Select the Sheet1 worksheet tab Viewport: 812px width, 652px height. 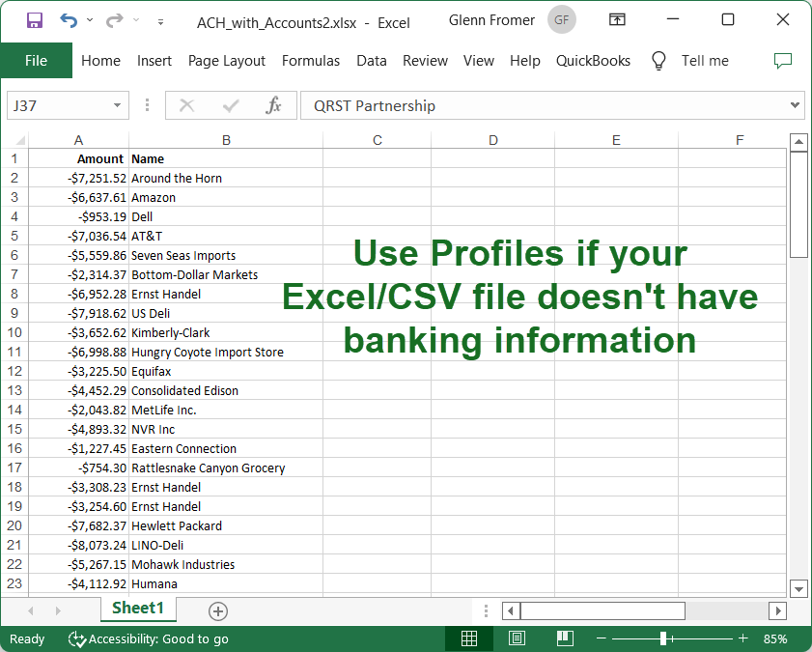(138, 609)
